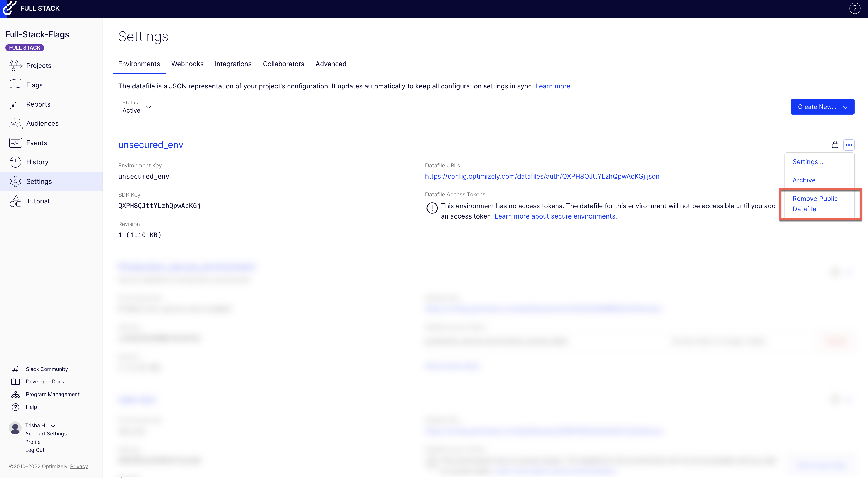868x478 pixels.
Task: Open Reports via bar chart icon
Action: tap(16, 104)
